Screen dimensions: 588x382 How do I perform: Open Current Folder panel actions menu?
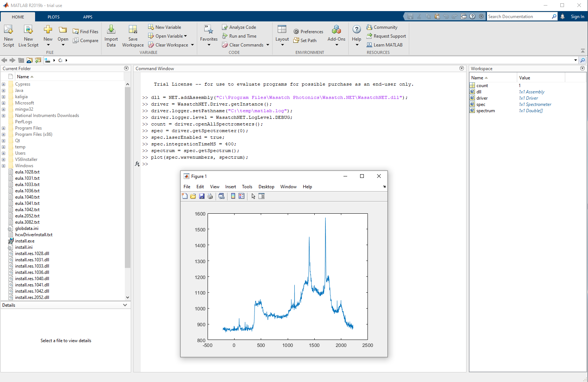126,68
